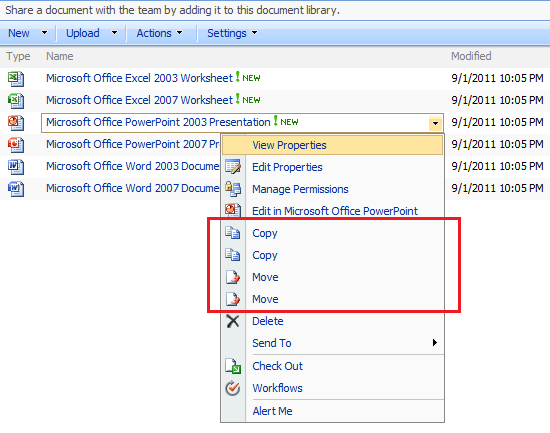
Task: Open Microsoft Office Excel 2003 Worksheet link
Action: point(139,78)
